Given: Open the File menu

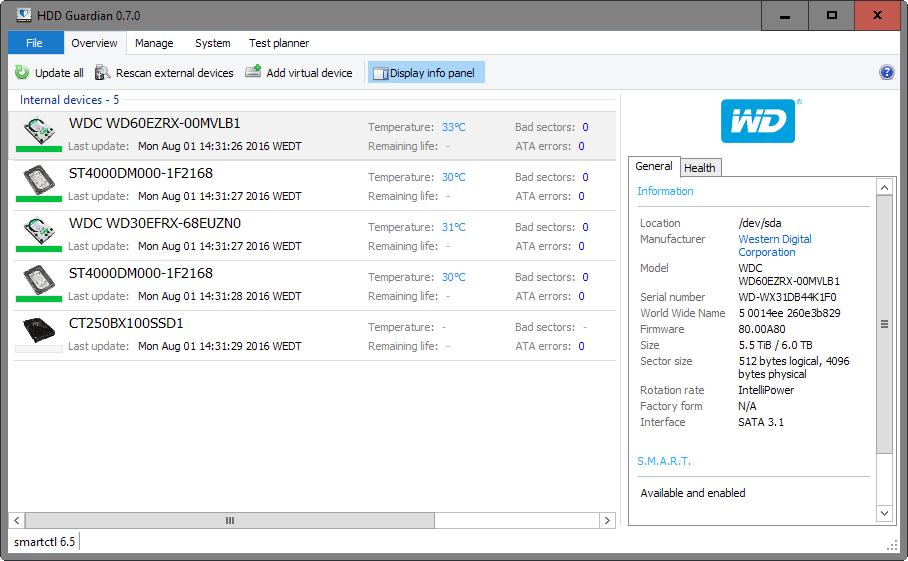Looking at the screenshot, I should (34, 43).
